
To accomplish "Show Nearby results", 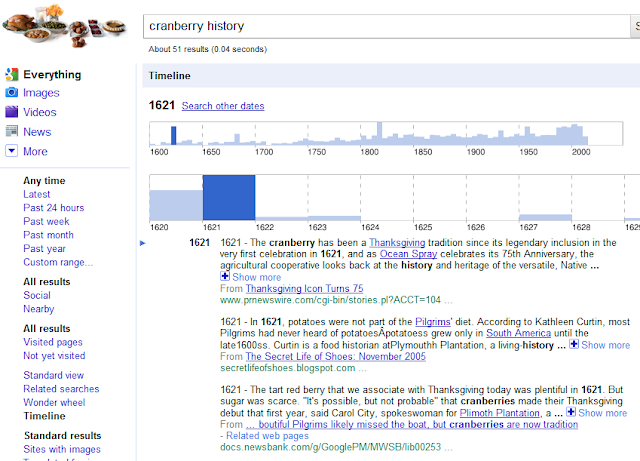I will 39,309.
